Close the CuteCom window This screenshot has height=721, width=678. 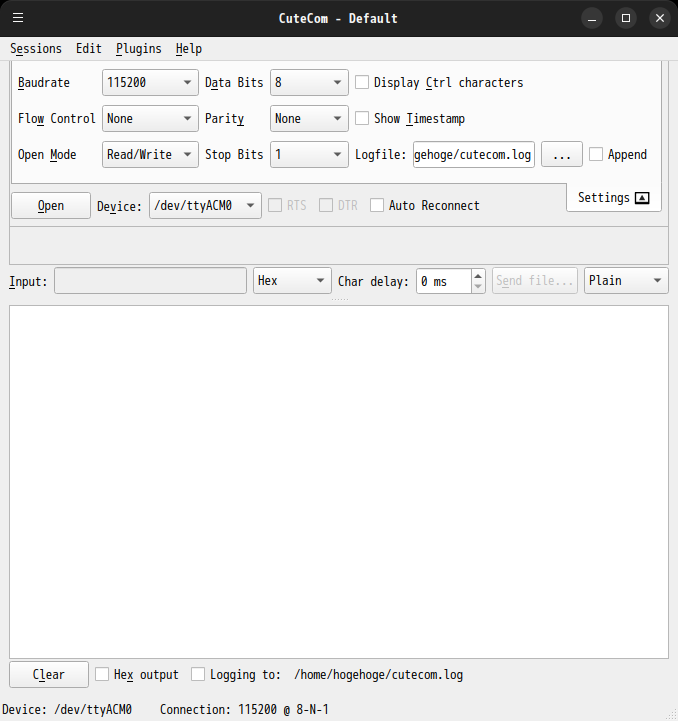pos(660,18)
